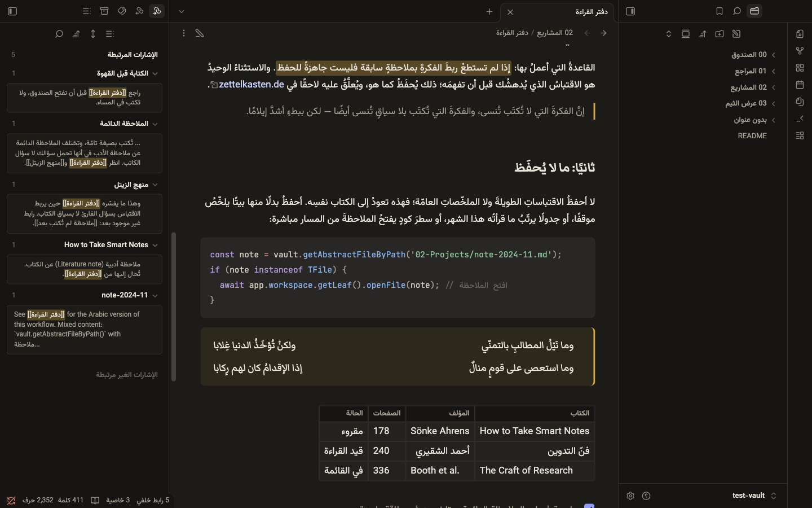The image size is (812, 508).
Task: Click auto-reveal current file icon
Action: coord(686,34)
